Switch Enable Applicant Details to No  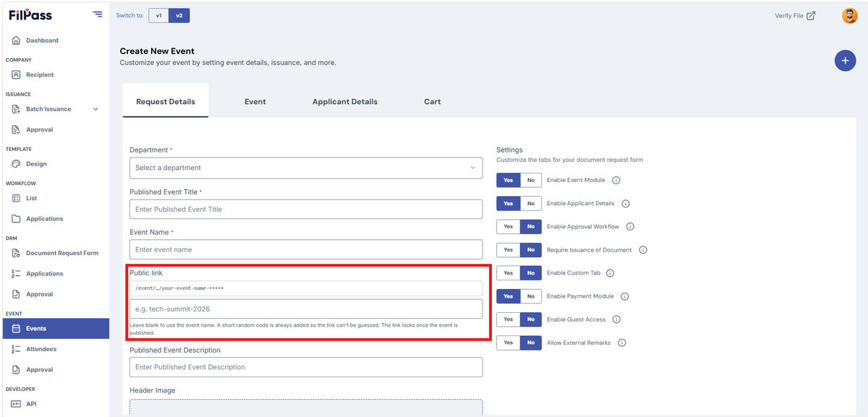pyautogui.click(x=531, y=203)
